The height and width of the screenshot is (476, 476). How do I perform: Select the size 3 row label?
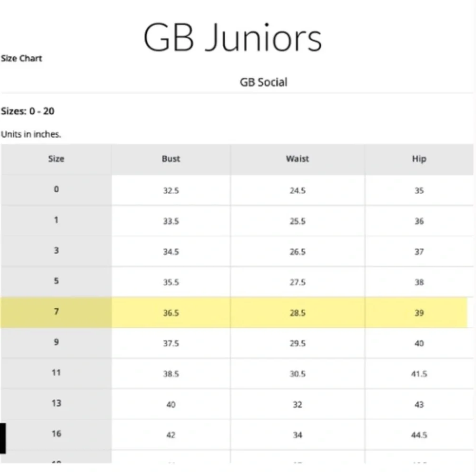56,250
